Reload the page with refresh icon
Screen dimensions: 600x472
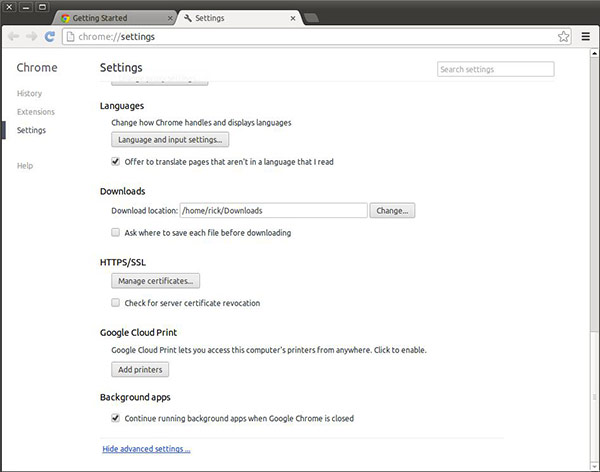(x=49, y=37)
